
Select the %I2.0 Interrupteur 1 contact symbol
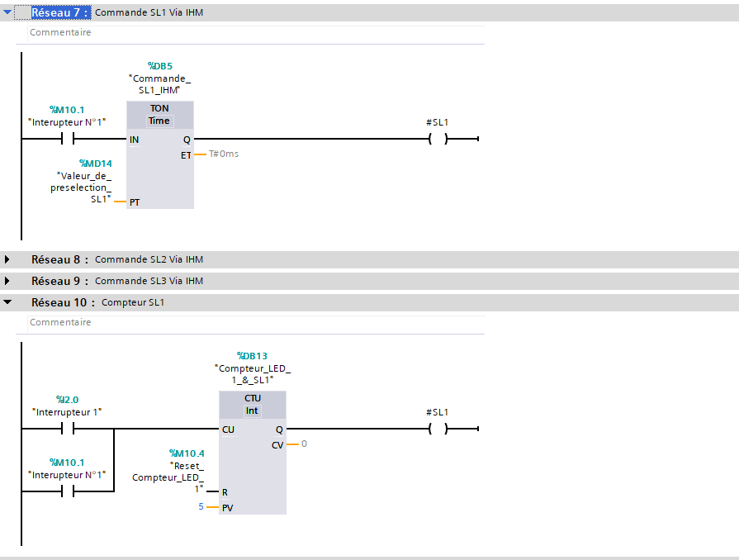click(x=68, y=429)
